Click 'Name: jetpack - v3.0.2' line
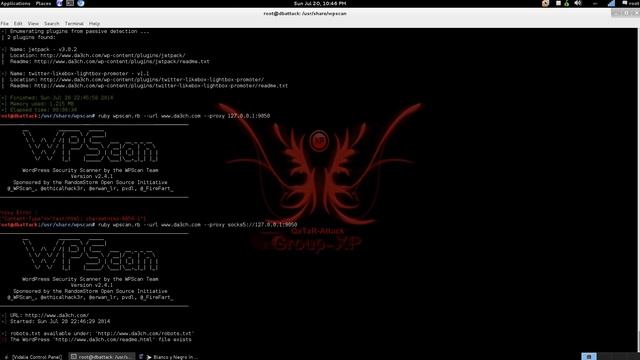This screenshot has height=360, width=640. point(43,49)
